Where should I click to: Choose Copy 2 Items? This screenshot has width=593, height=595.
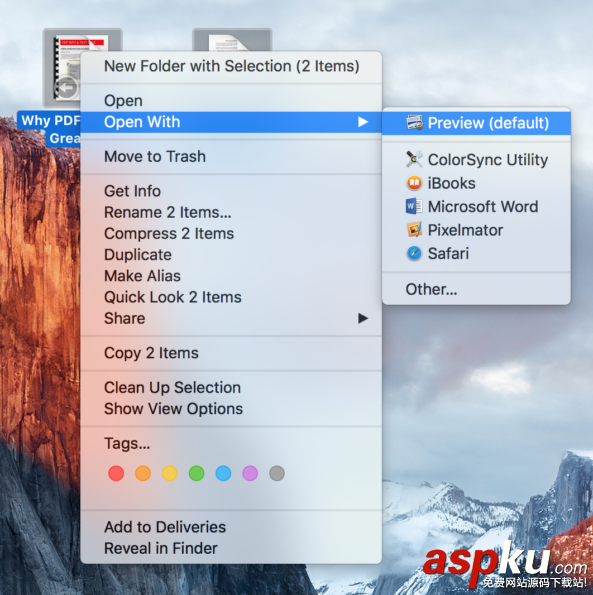pos(231,353)
